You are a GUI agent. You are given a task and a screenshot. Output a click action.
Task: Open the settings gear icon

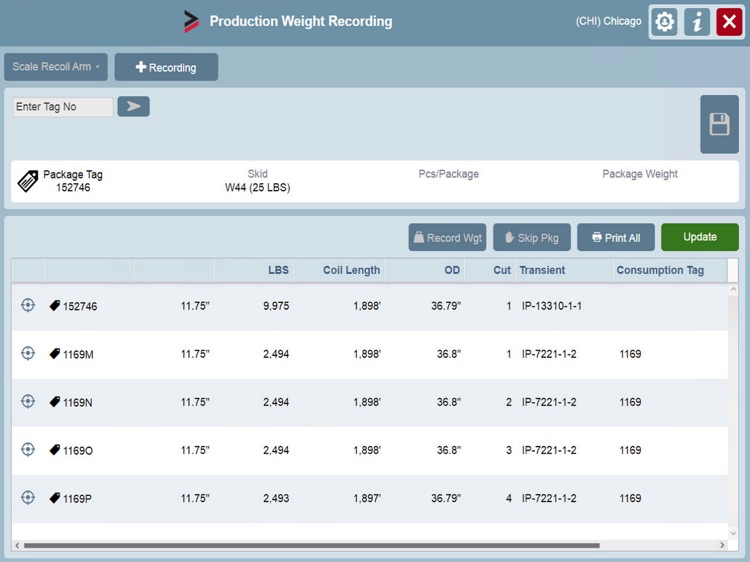[664, 22]
